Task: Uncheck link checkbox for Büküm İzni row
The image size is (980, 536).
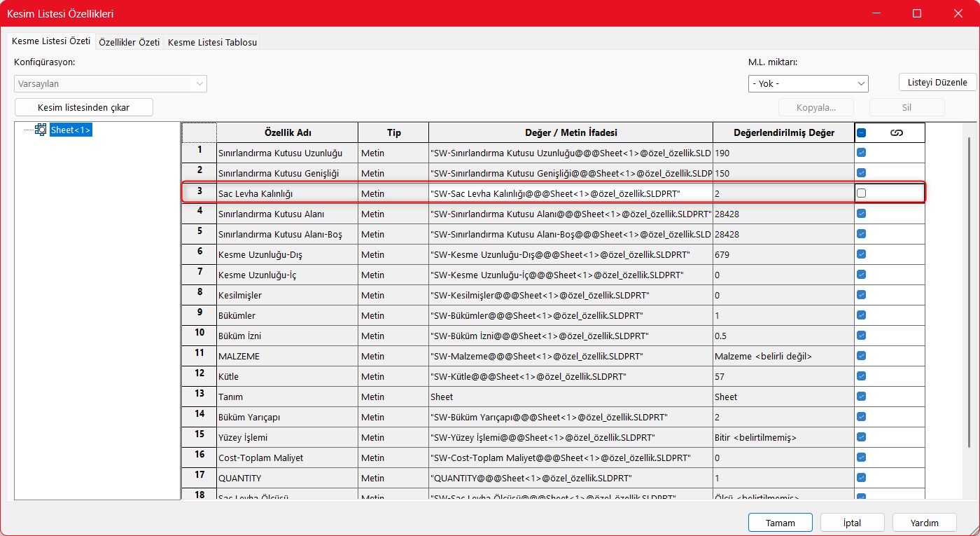Action: [862, 336]
